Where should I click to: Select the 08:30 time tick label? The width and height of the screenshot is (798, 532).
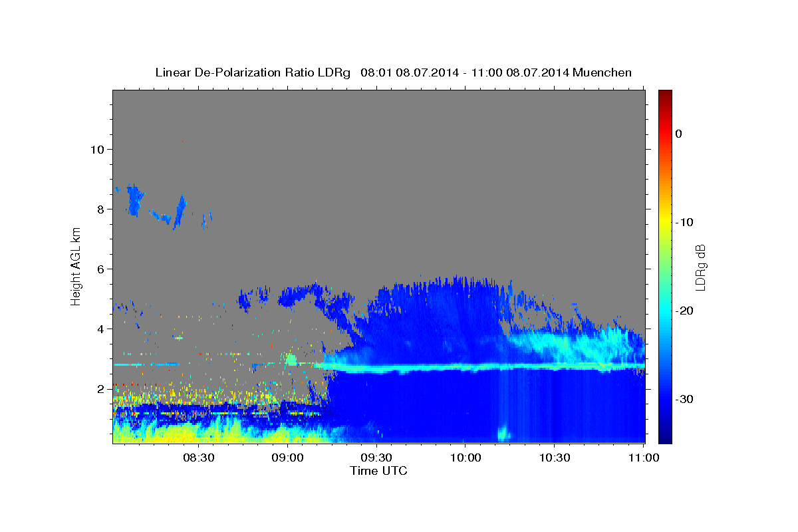199,458
